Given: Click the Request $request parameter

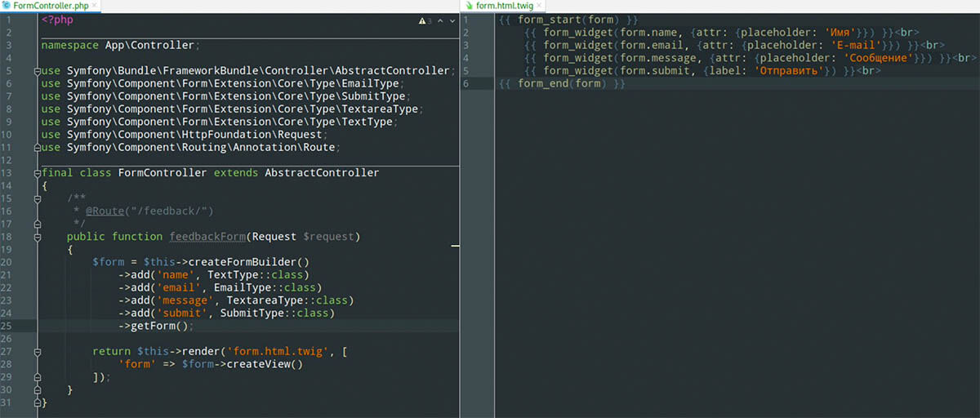Looking at the screenshot, I should pos(303,237).
